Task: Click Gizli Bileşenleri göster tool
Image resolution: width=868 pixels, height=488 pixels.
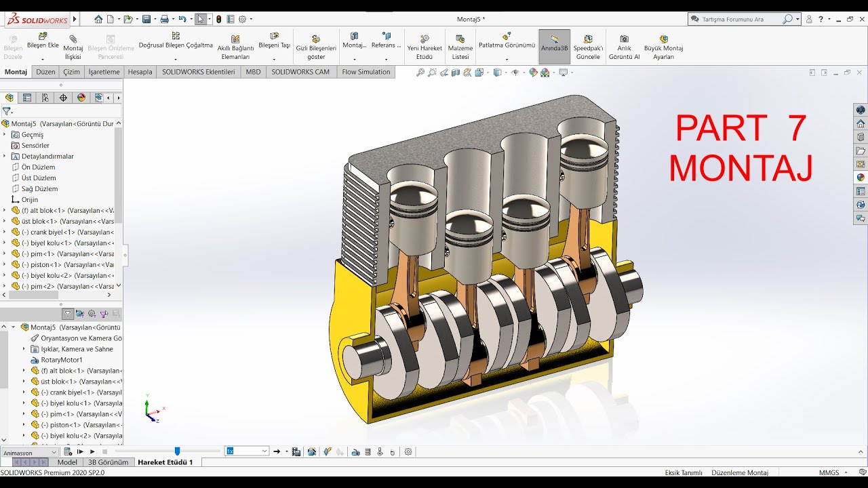Action: [x=316, y=47]
